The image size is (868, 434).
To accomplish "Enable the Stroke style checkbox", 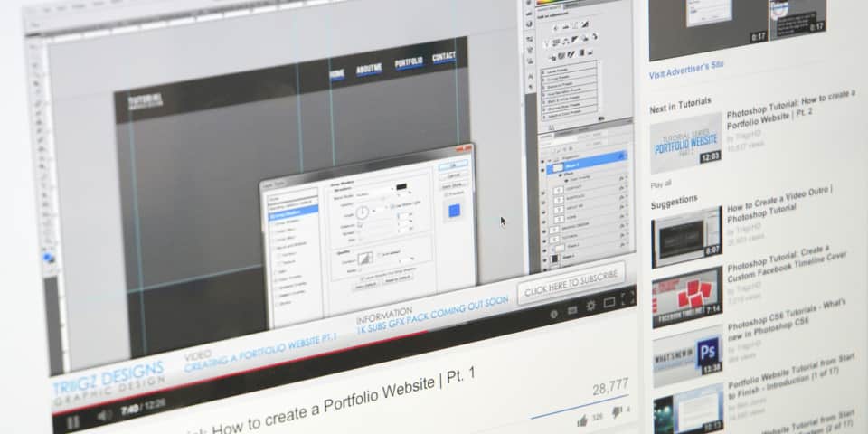I will point(277,304).
